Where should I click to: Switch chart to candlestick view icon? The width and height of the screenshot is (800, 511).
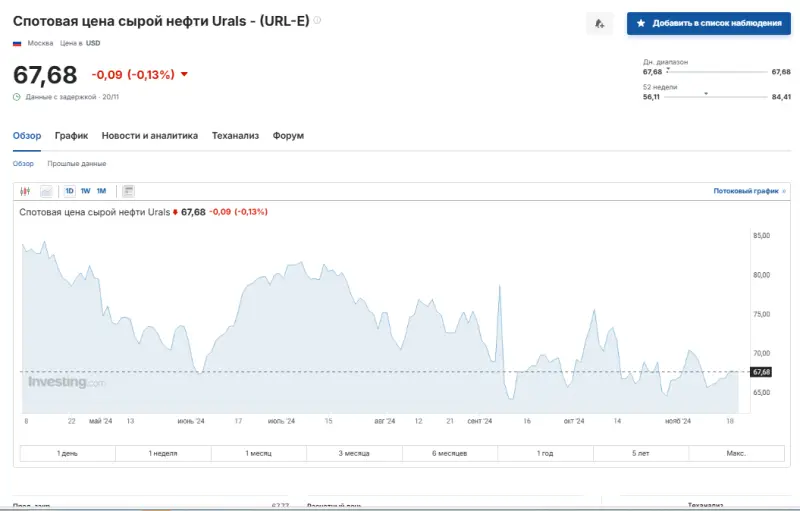tap(25, 191)
